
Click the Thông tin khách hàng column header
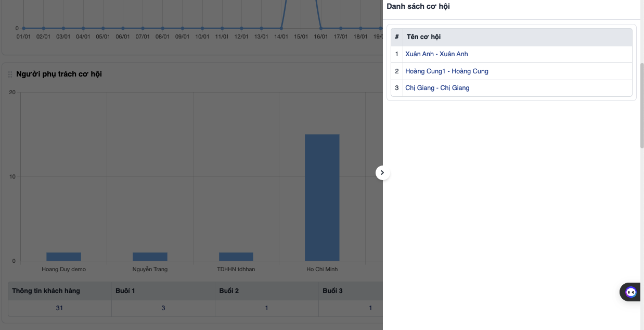(x=46, y=290)
